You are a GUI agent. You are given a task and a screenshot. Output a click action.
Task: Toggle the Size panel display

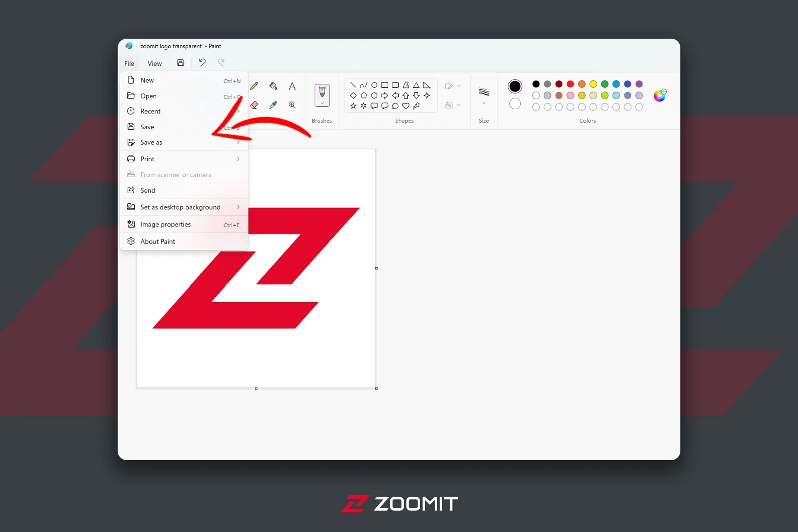click(484, 95)
